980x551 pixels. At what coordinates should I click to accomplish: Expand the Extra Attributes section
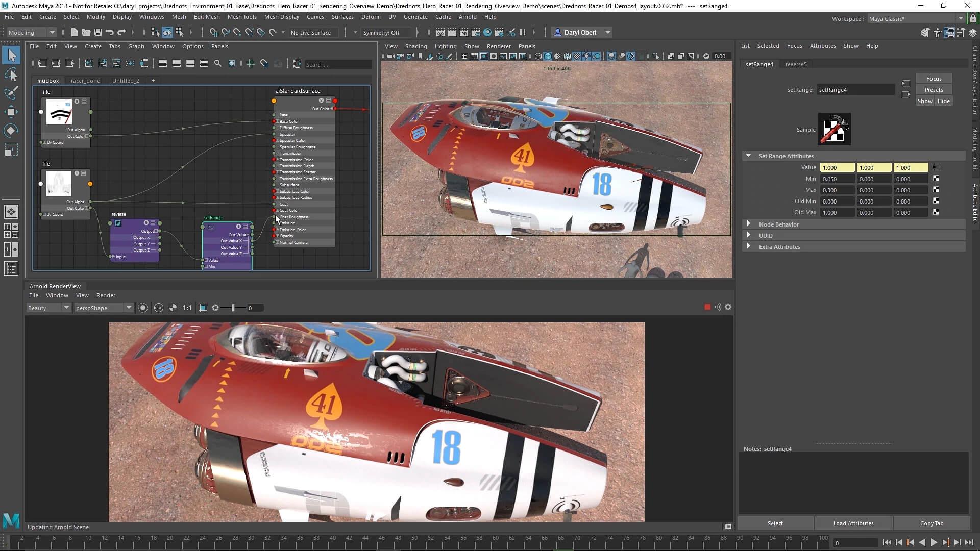(749, 246)
